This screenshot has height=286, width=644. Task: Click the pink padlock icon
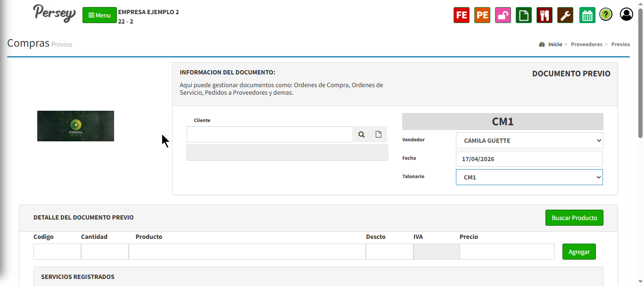503,15
